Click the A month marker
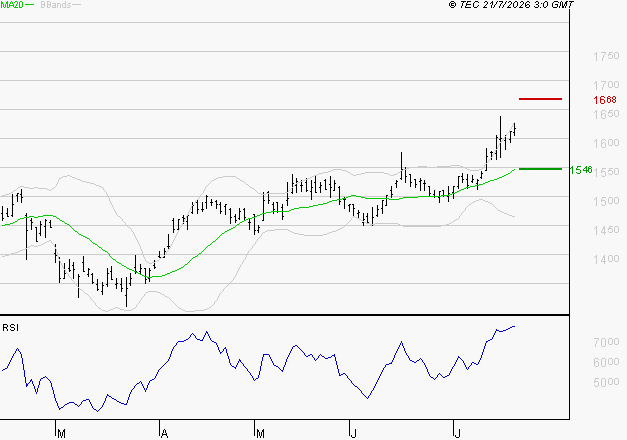The image size is (627, 440). (x=164, y=434)
